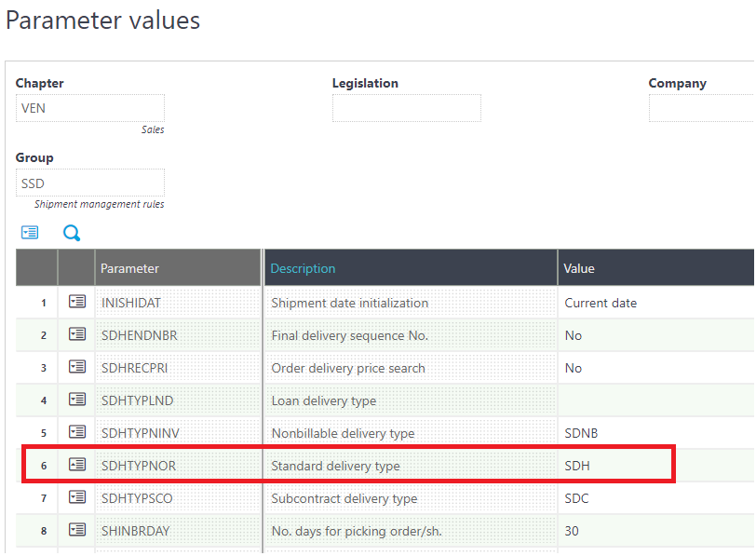This screenshot has width=756, height=556.
Task: Open row actions icon for SDHTYPNINV
Action: 77,433
